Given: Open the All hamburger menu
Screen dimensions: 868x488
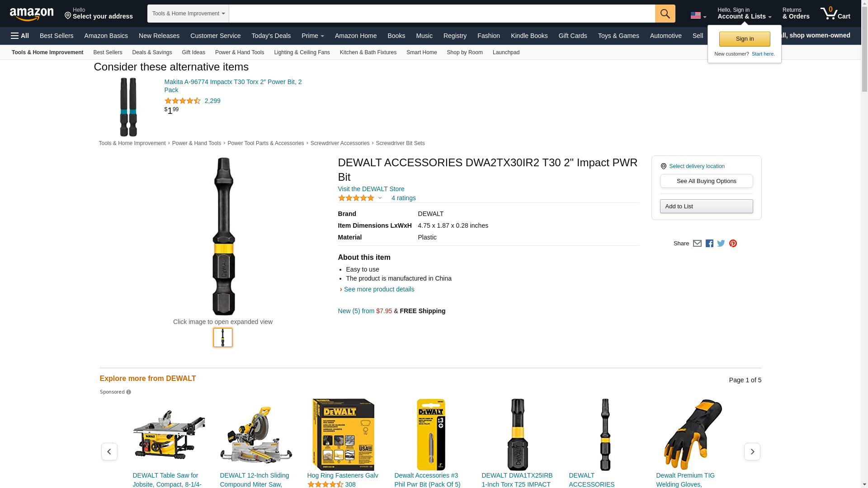Looking at the screenshot, I should tap(20, 36).
